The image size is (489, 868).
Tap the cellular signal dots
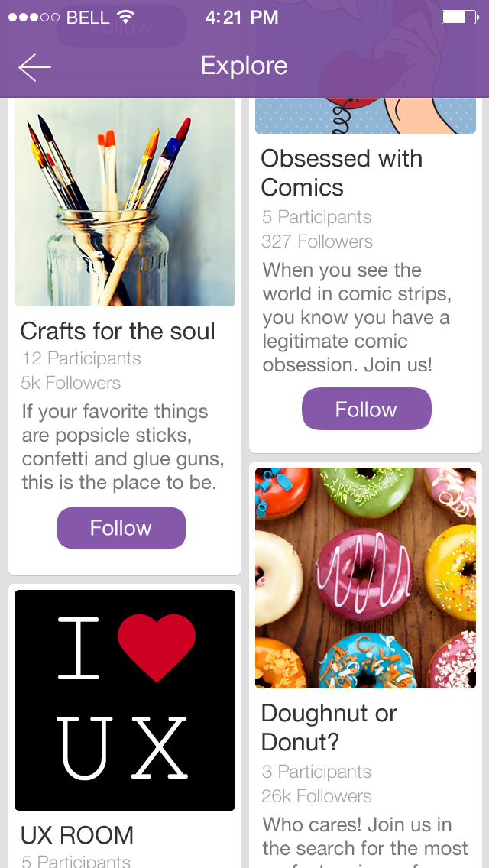coord(34,17)
